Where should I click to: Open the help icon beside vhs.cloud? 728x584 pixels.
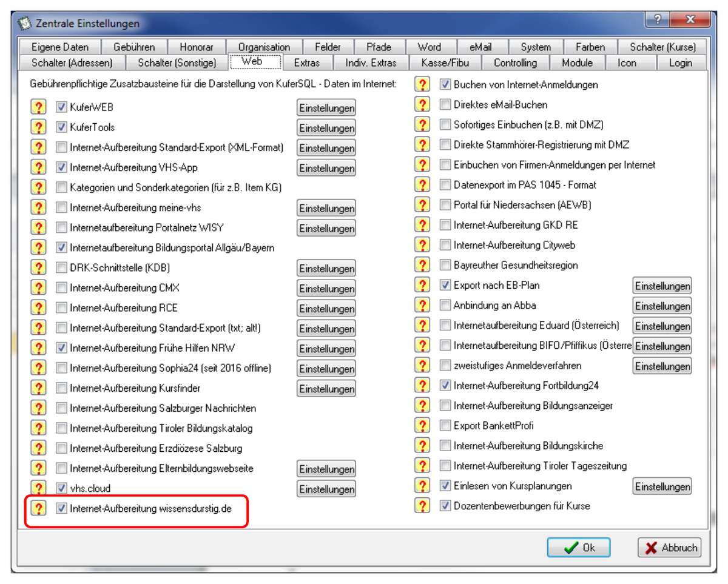pos(38,488)
